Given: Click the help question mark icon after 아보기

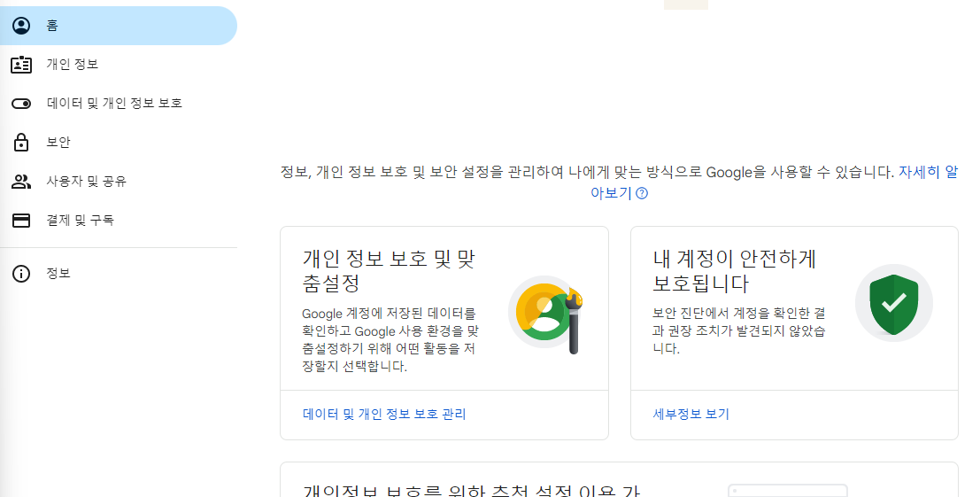Looking at the screenshot, I should tap(642, 193).
